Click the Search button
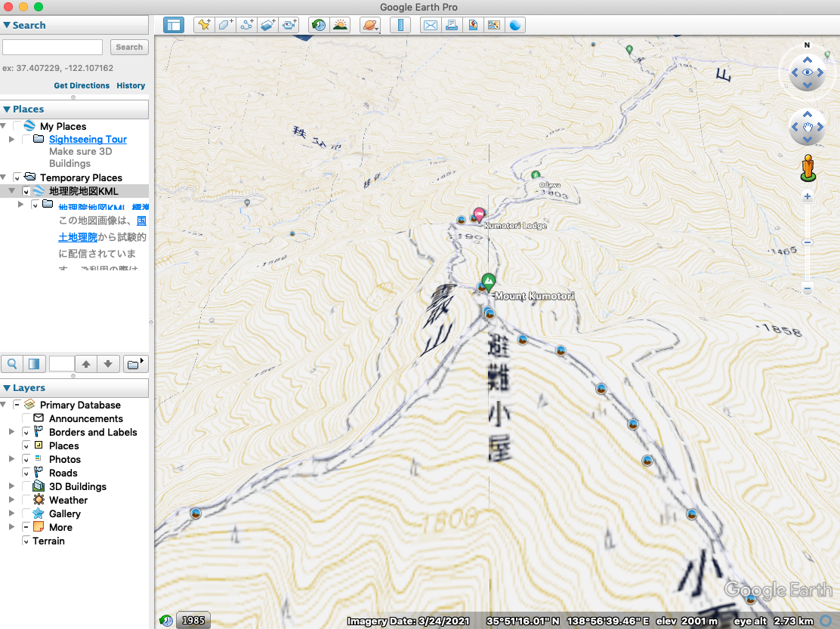This screenshot has width=840, height=629. point(128,47)
